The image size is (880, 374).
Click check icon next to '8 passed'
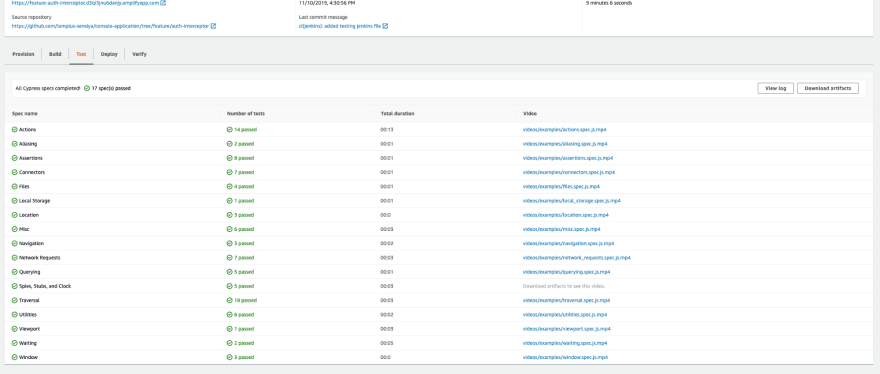point(230,158)
